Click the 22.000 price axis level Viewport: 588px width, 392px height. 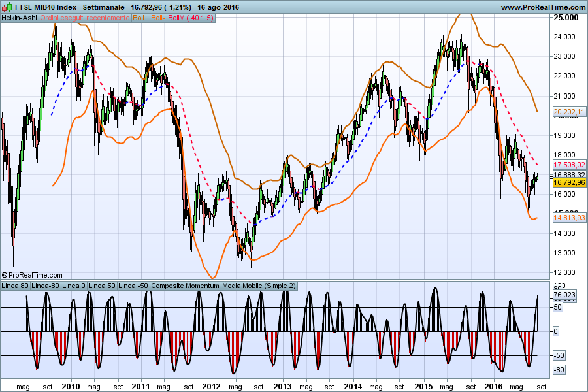point(564,76)
